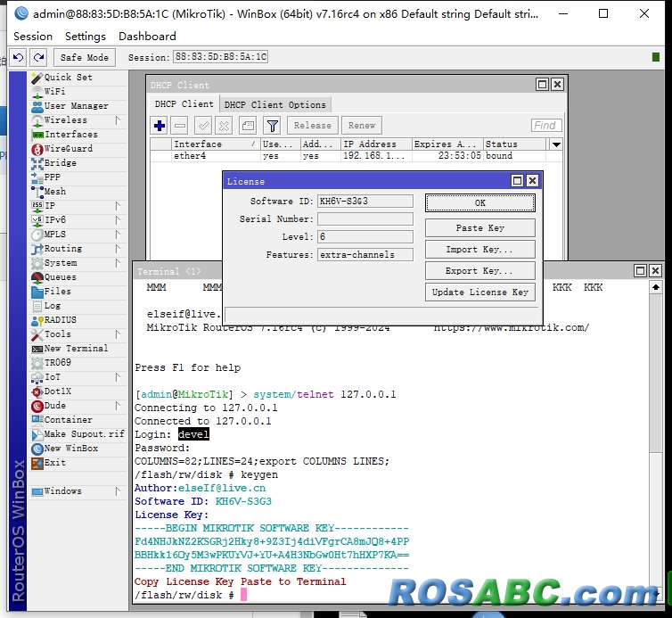Open the DHCP client filter
Viewport: 672px width, 618px height.
click(273, 126)
